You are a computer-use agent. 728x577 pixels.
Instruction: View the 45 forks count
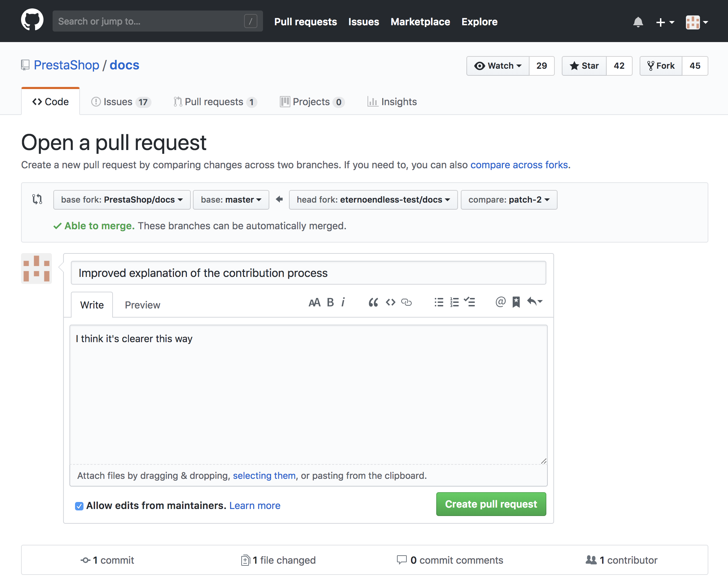coord(695,66)
